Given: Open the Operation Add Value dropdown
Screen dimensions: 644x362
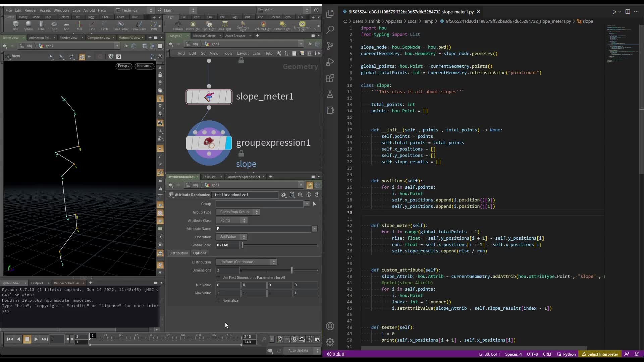Looking at the screenshot, I should 231,237.
